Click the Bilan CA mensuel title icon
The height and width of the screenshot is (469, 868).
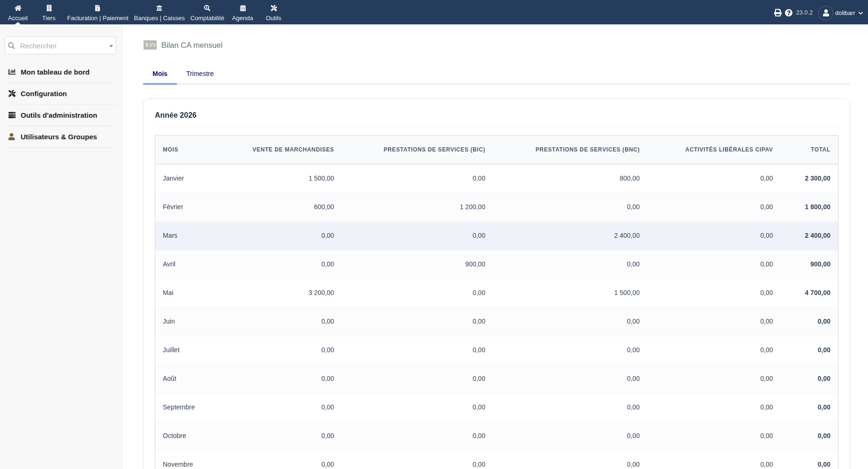coord(150,45)
